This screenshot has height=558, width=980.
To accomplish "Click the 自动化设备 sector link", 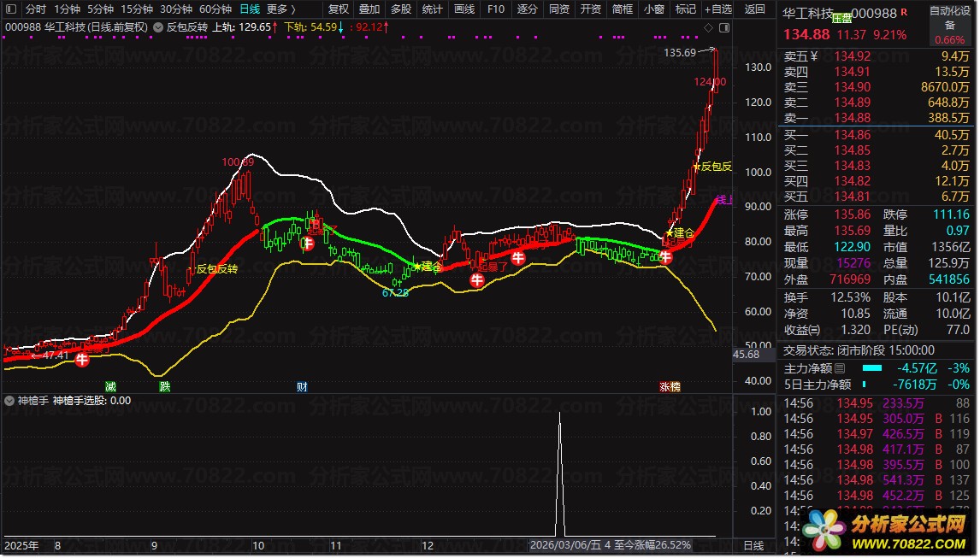I will (x=950, y=18).
